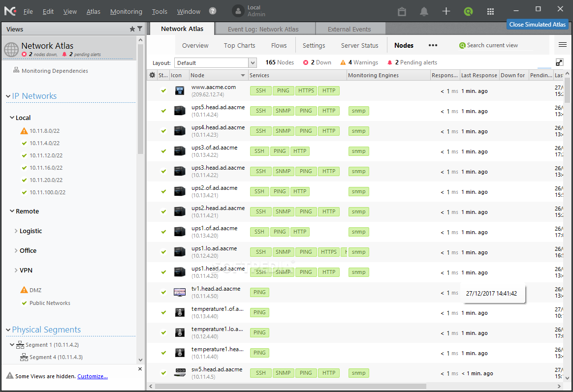Screen dimensions: 573x392
Task: Click the Views panel vertical scrollbar
Action: click(x=140, y=98)
